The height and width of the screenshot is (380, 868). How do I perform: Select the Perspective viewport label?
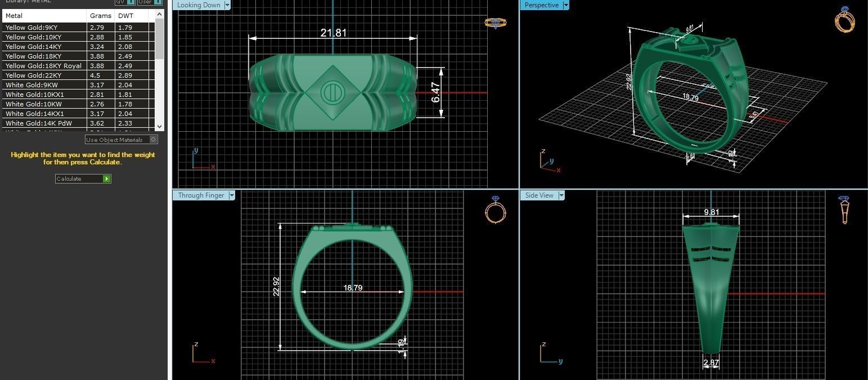541,5
